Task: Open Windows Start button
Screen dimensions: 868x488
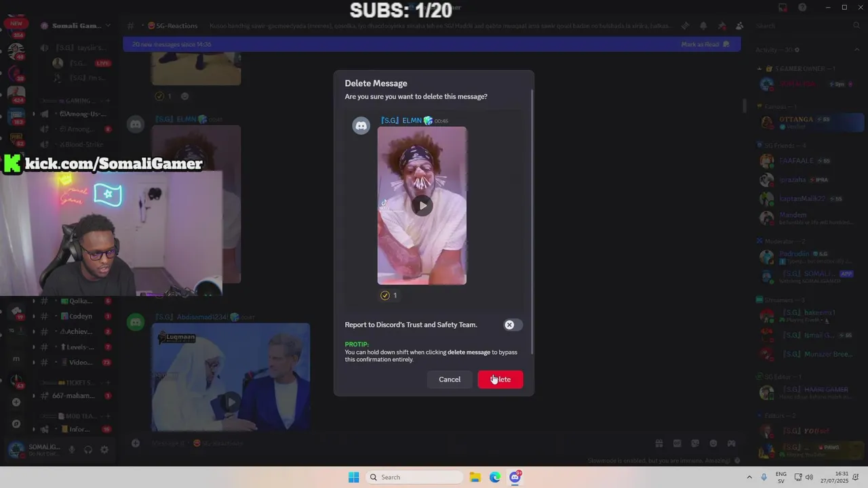Action: pos(354,477)
